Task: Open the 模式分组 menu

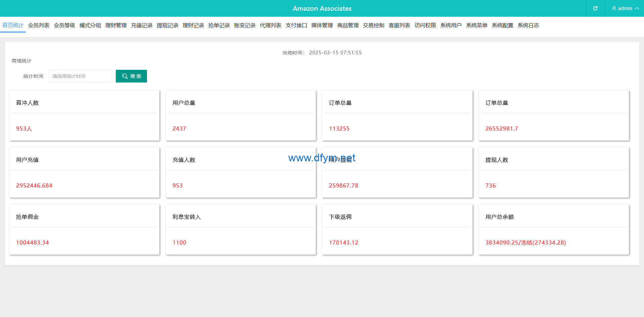Action: 90,25
